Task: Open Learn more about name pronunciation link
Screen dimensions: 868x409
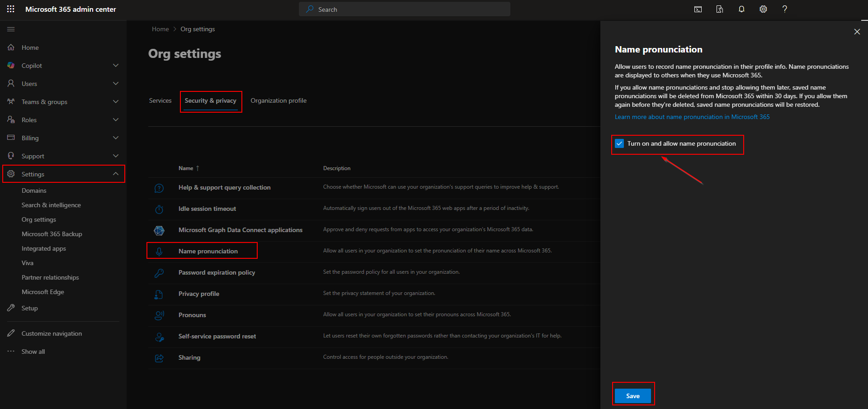Action: pos(692,117)
